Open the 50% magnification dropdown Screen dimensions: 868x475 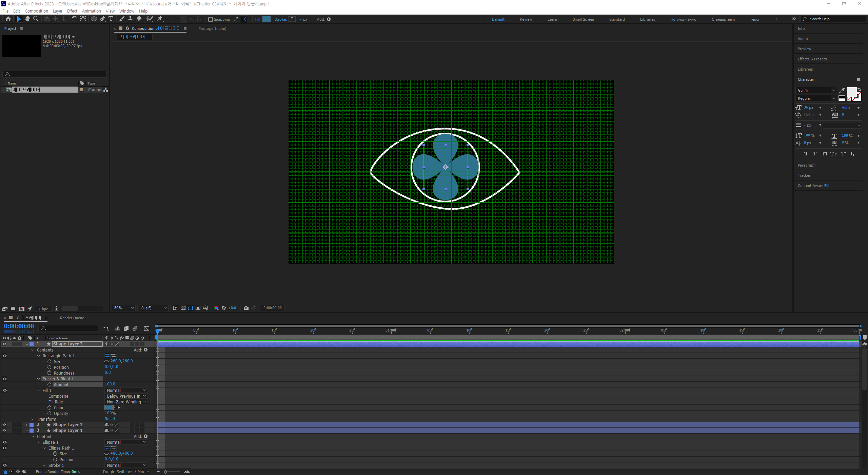click(x=124, y=308)
